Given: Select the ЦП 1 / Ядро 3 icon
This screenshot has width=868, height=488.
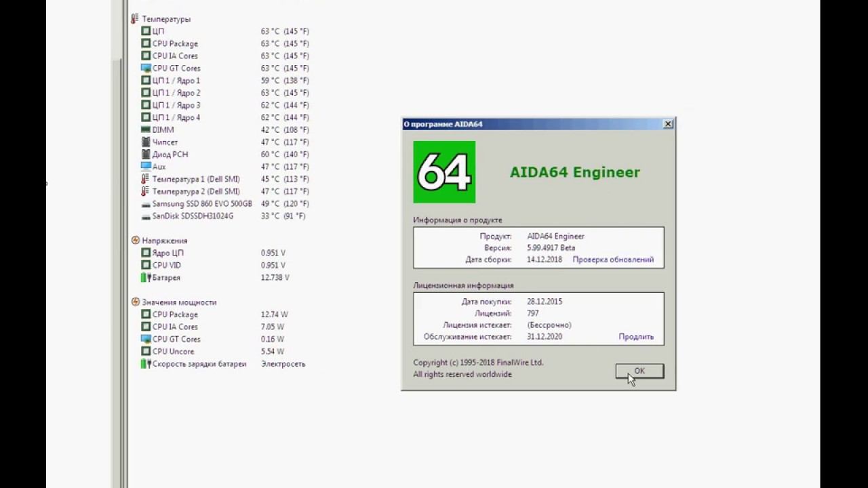Looking at the screenshot, I should [146, 105].
